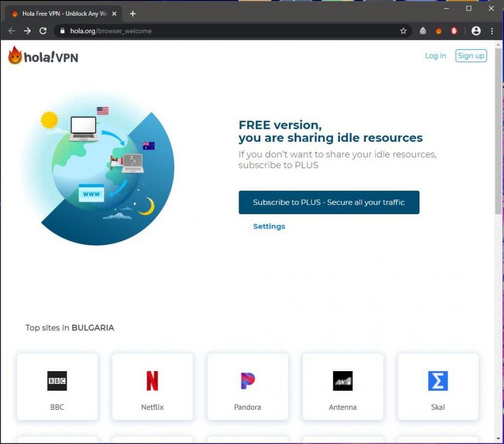Screen dimensions: 504x444
Task: Maximize the Chrome window
Action: [x=469, y=8]
